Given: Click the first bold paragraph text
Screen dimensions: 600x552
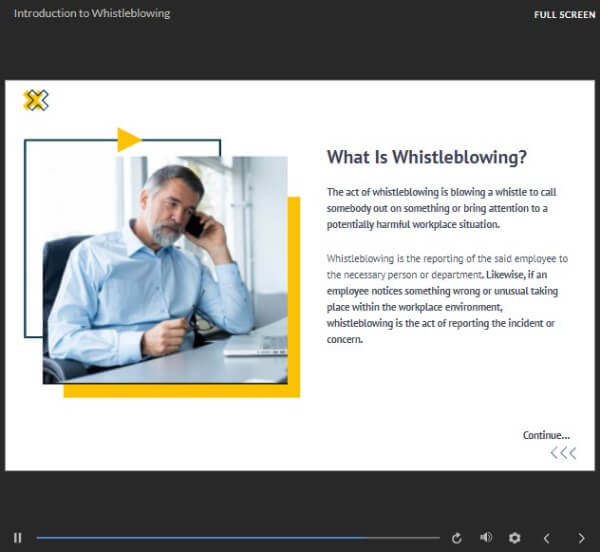Looking at the screenshot, I should pos(438,208).
